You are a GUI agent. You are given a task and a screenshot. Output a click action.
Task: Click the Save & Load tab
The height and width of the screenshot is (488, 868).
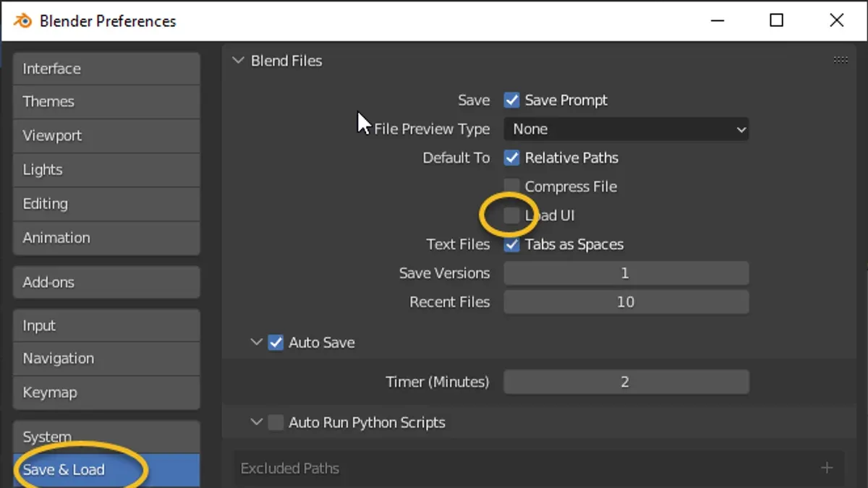point(106,470)
